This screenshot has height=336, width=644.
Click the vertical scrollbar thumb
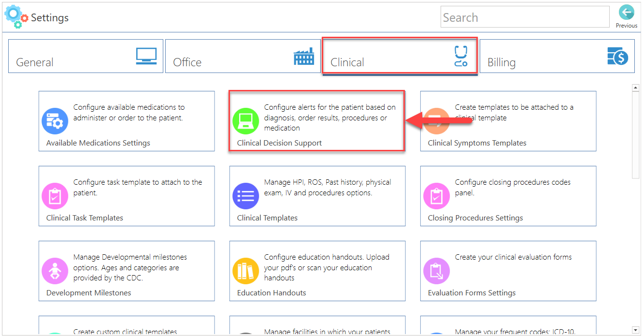coord(636,135)
